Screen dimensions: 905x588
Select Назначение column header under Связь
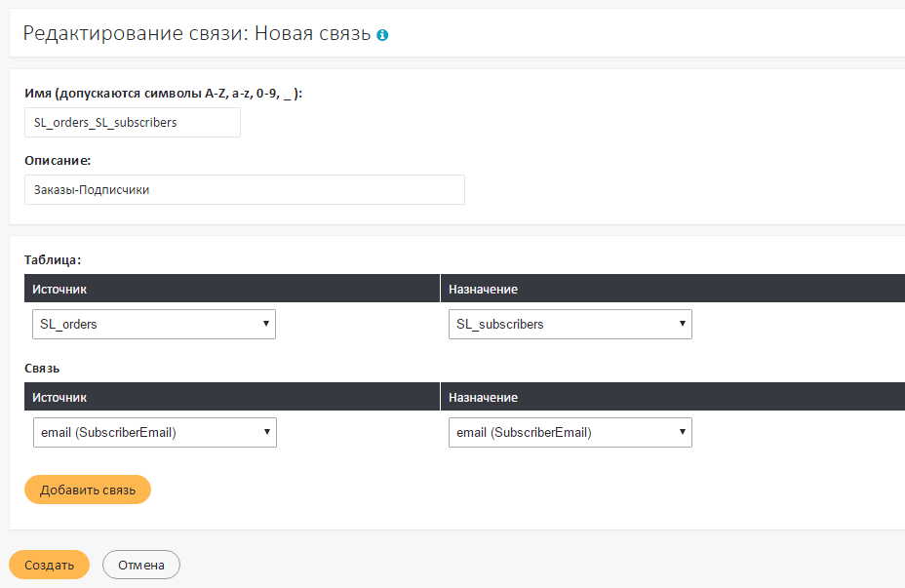click(x=483, y=398)
